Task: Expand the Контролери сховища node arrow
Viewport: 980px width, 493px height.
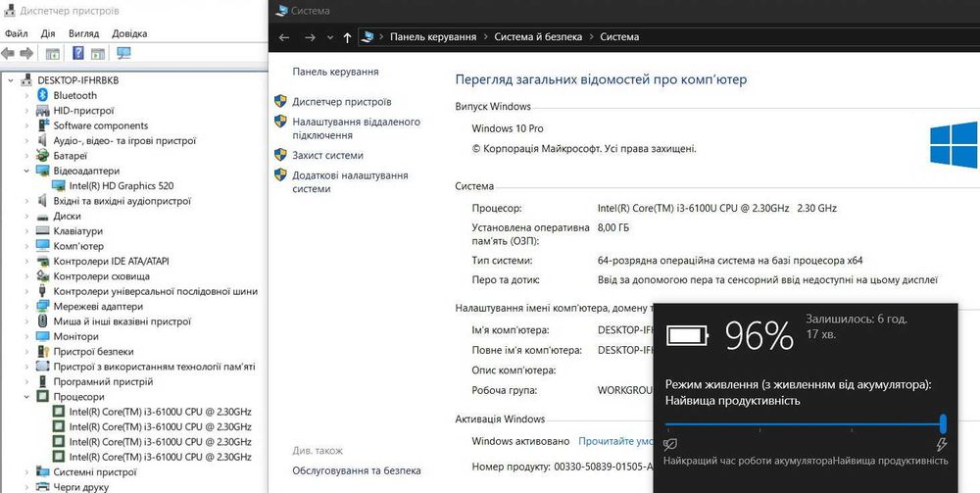Action: [x=26, y=276]
